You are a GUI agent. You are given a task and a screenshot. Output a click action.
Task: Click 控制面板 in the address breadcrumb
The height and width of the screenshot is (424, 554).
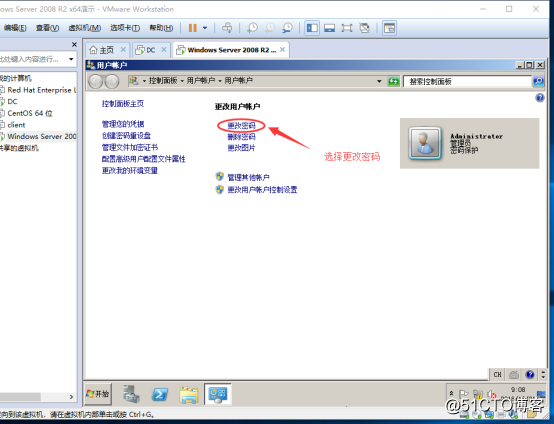[x=163, y=81]
